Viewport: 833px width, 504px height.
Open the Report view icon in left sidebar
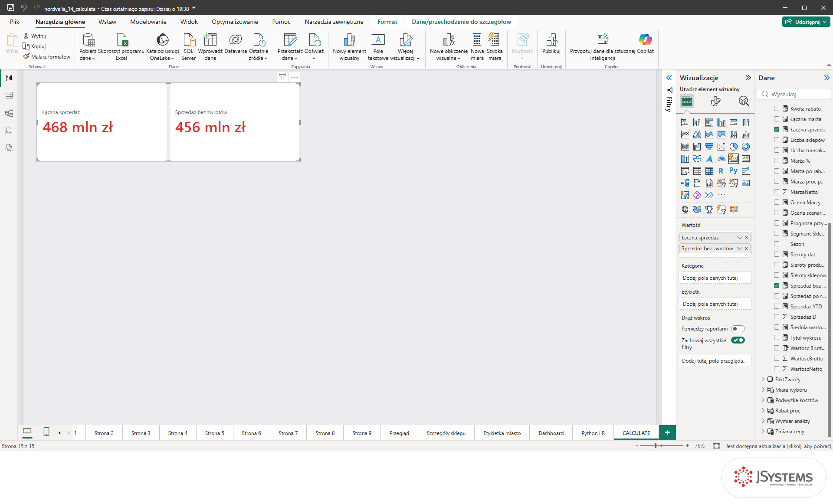9,78
